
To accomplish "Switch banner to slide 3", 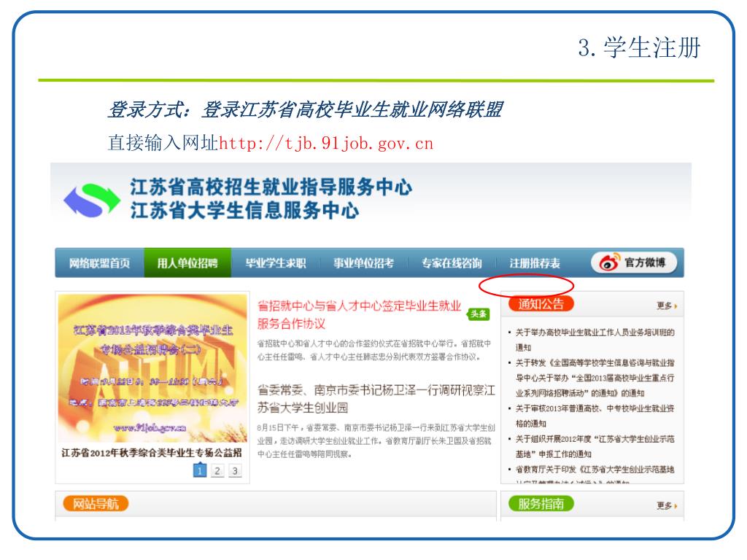I will point(235,470).
